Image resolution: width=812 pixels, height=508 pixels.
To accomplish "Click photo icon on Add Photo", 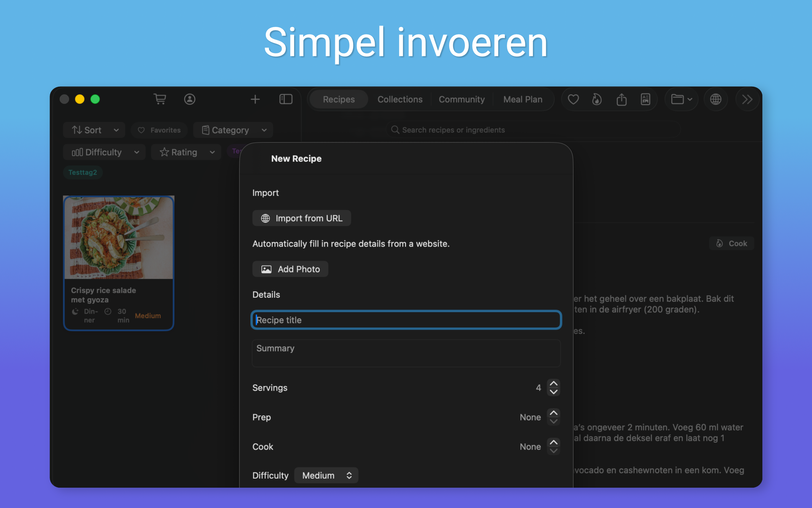I will pyautogui.click(x=266, y=269).
